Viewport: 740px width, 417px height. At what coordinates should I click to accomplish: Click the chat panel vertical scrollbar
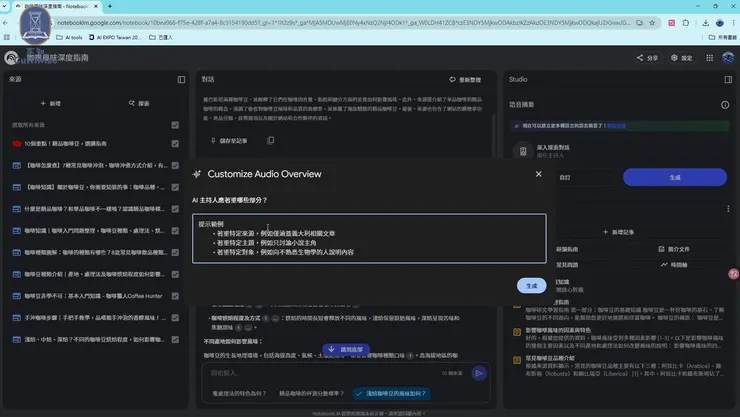(494, 137)
